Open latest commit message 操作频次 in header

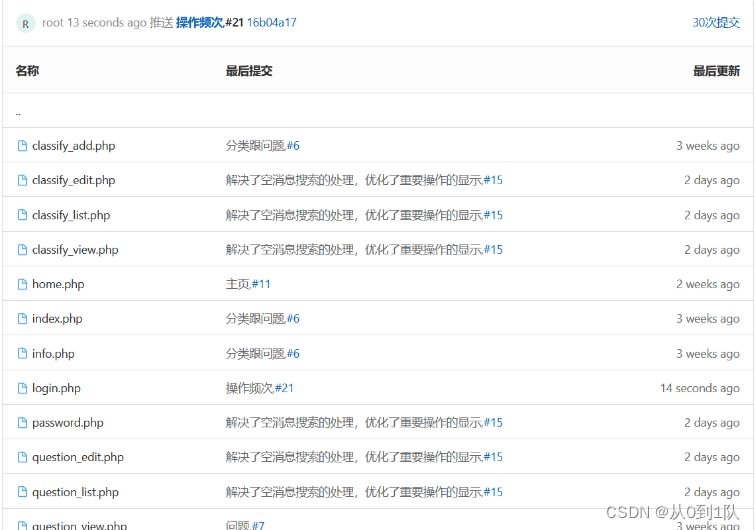tap(200, 23)
